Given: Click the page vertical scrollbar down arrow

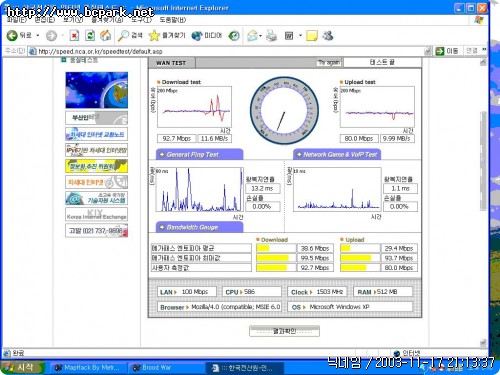Looking at the screenshot, I should pos(483,343).
